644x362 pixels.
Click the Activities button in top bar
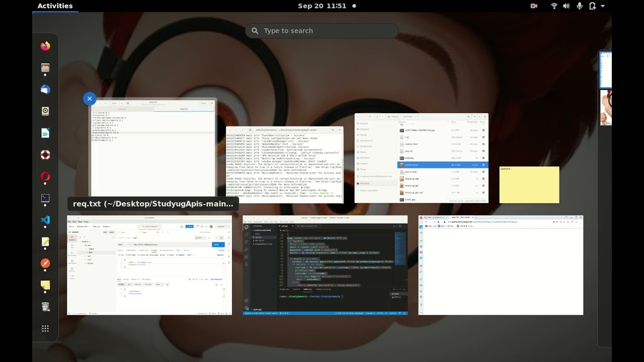tap(55, 6)
